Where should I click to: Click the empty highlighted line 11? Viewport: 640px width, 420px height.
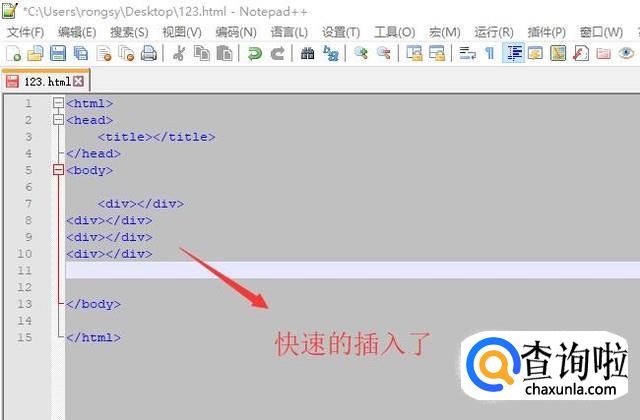[350, 271]
